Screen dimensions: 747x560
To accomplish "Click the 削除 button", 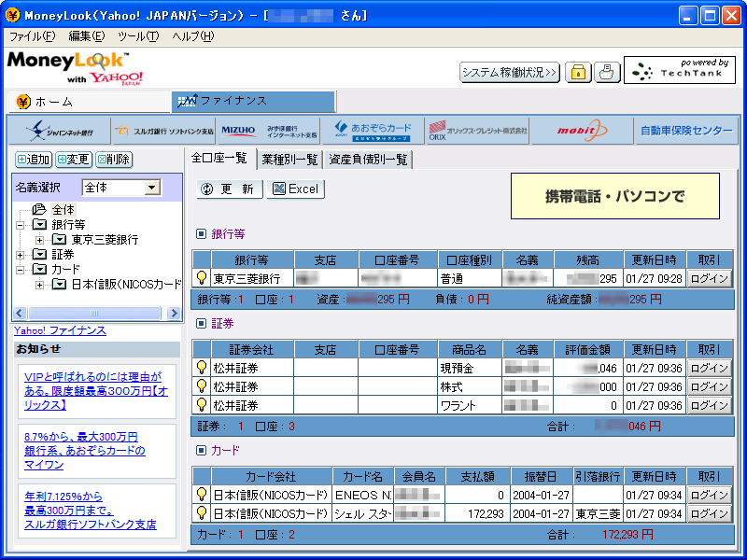I will pyautogui.click(x=113, y=159).
